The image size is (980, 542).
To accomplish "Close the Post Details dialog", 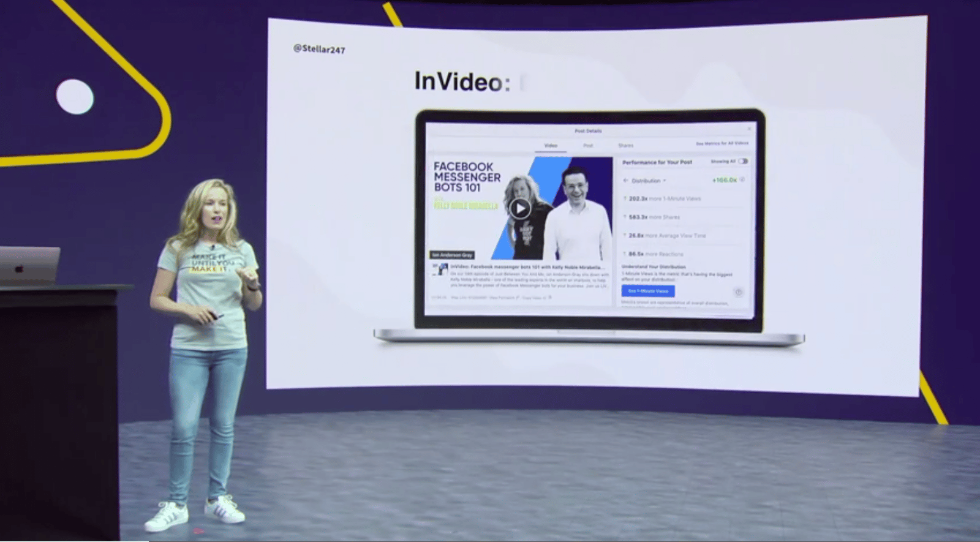I will pos(748,129).
